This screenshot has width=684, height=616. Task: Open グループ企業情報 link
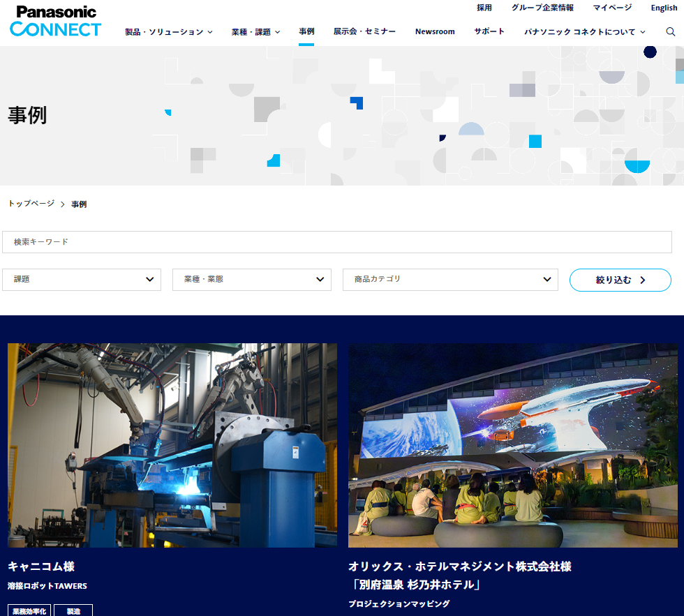542,8
